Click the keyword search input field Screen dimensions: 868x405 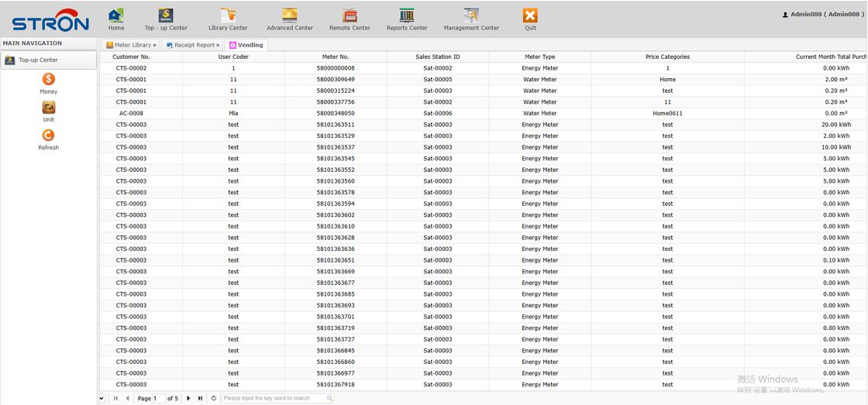(x=274, y=398)
